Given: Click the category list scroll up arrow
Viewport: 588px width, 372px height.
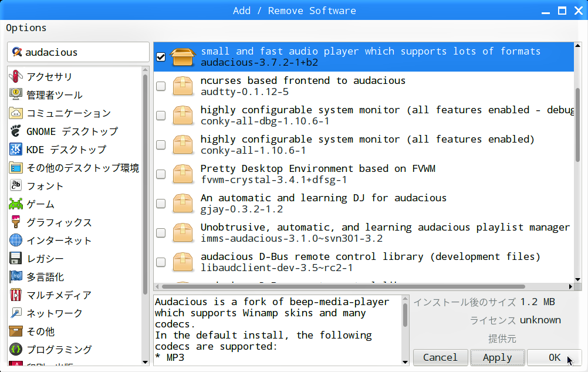Looking at the screenshot, I should [146, 70].
